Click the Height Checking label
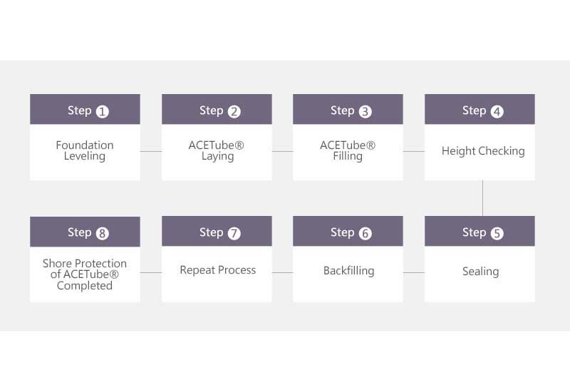570x392 pixels. [483, 151]
